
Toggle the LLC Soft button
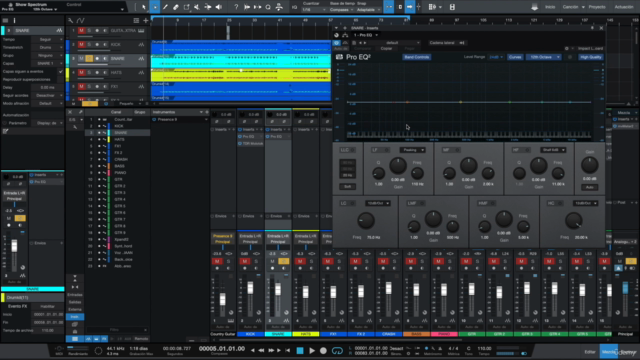[347, 187]
